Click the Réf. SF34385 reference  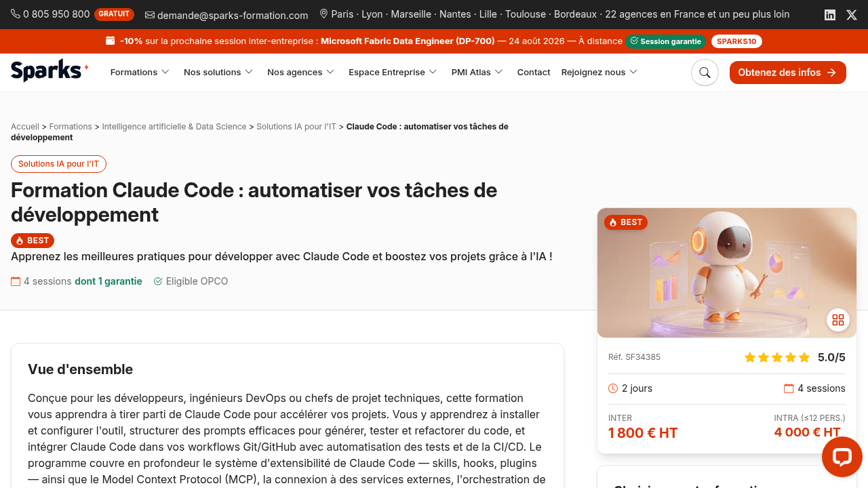coord(634,357)
